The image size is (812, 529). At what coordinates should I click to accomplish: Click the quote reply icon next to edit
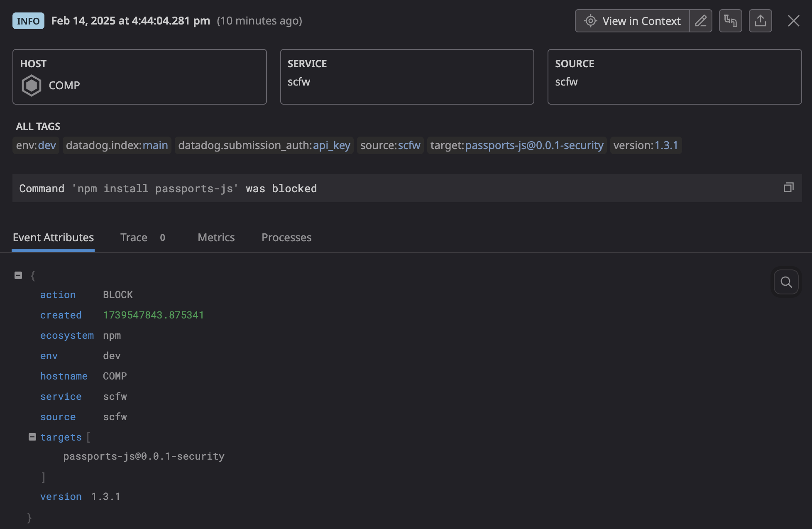pos(730,21)
